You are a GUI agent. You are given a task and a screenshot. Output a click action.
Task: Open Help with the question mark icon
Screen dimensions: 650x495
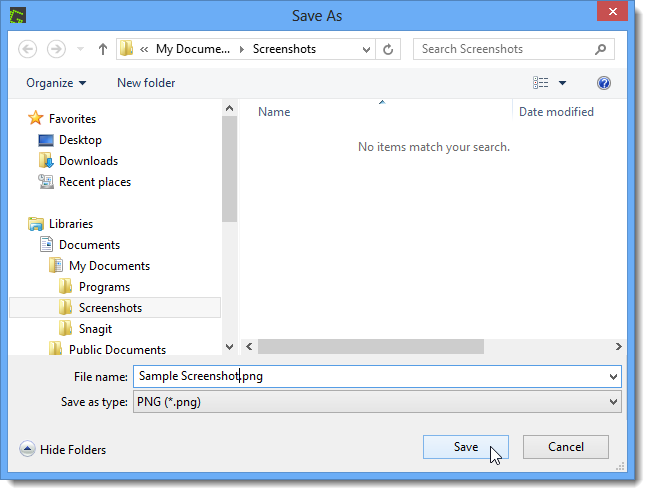(x=604, y=83)
